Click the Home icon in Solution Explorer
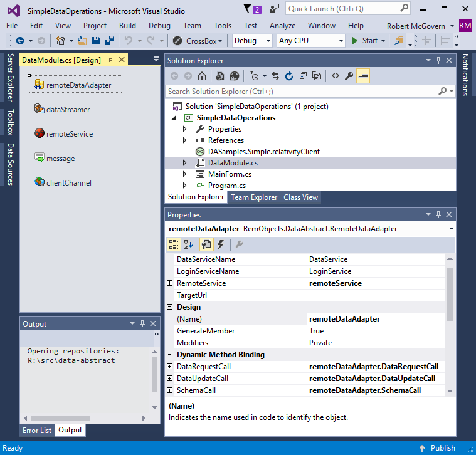The image size is (476, 455). tap(202, 76)
